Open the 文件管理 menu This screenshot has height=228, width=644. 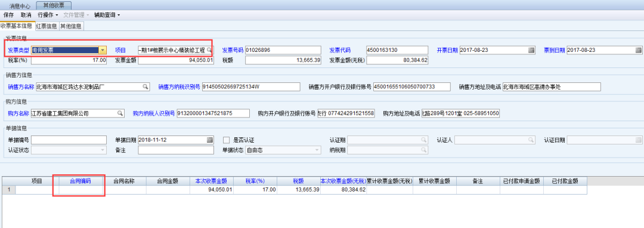pos(77,15)
